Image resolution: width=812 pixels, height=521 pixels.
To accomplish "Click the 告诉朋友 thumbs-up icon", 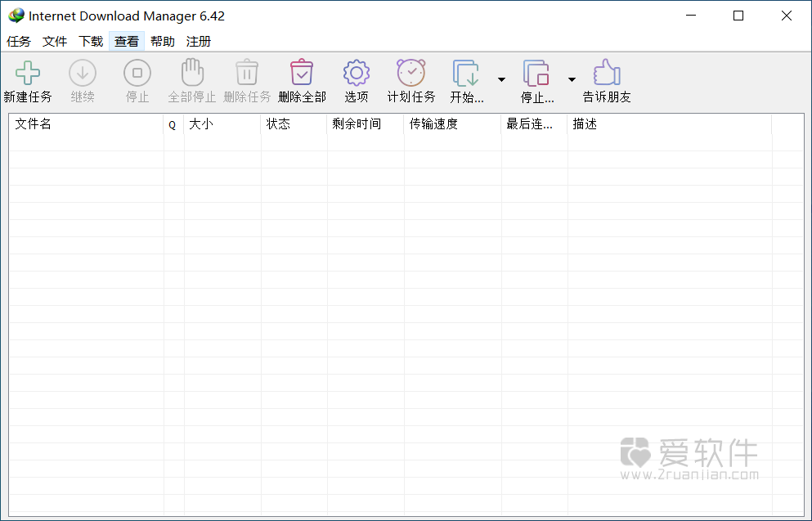I will [607, 72].
